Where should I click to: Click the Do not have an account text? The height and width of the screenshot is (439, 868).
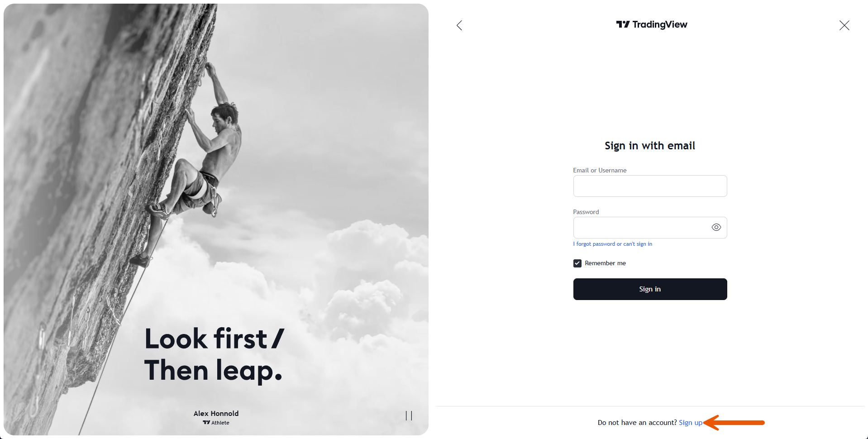[637, 423]
